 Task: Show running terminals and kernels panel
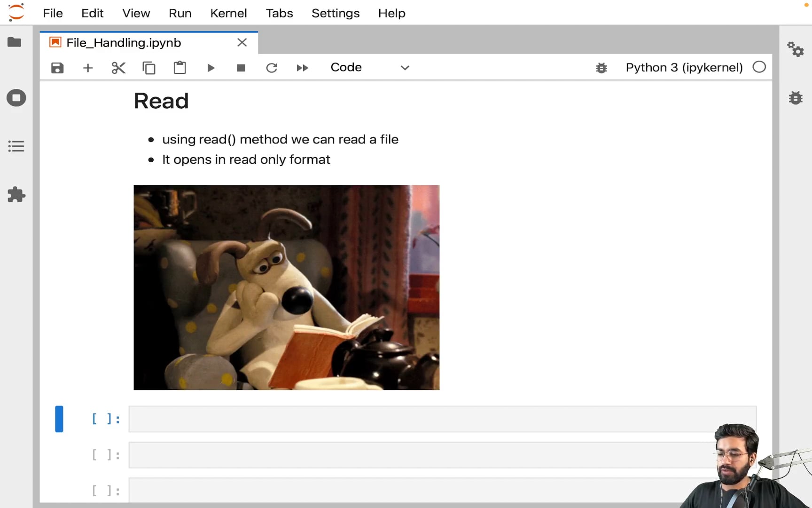pos(16,98)
